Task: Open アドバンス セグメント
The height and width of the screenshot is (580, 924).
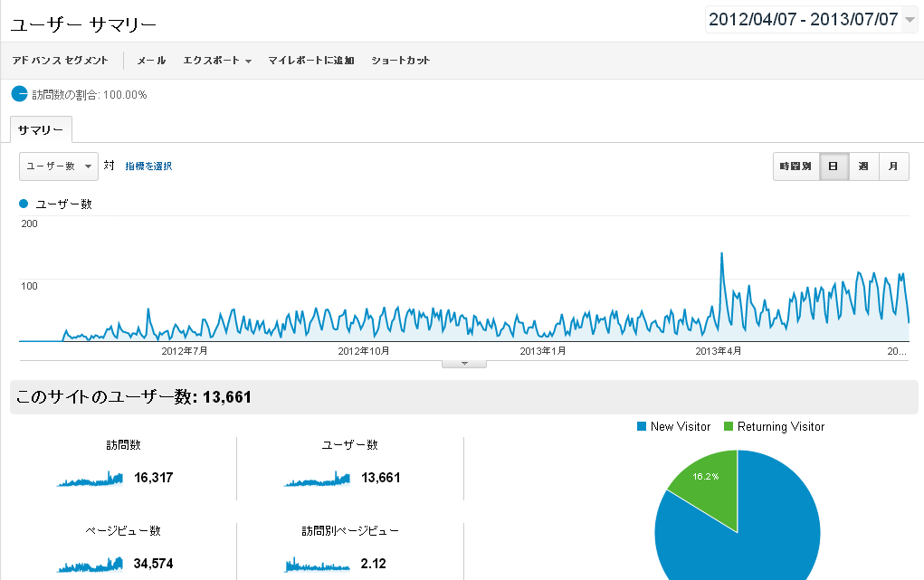Action: pyautogui.click(x=60, y=60)
